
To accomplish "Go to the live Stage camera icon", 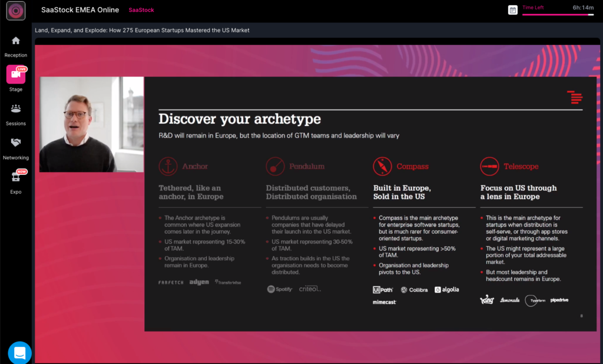I will (x=16, y=74).
